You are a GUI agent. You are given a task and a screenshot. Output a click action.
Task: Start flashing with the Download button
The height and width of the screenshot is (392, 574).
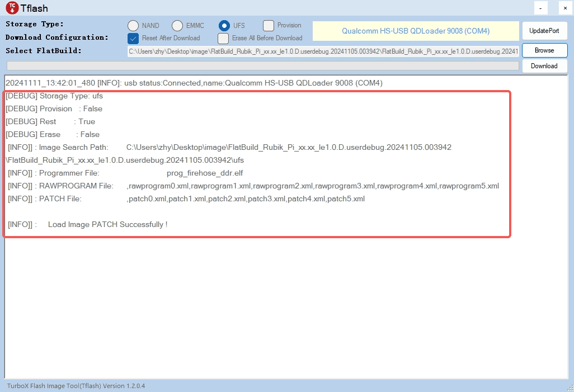(x=544, y=66)
